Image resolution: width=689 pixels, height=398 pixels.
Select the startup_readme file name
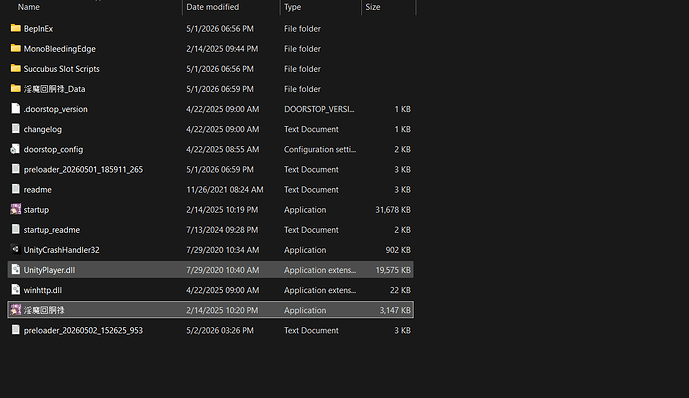(x=51, y=230)
